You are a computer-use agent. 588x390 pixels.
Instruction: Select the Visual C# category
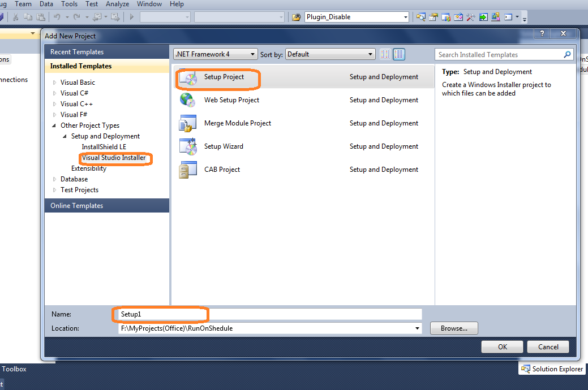pyautogui.click(x=74, y=93)
